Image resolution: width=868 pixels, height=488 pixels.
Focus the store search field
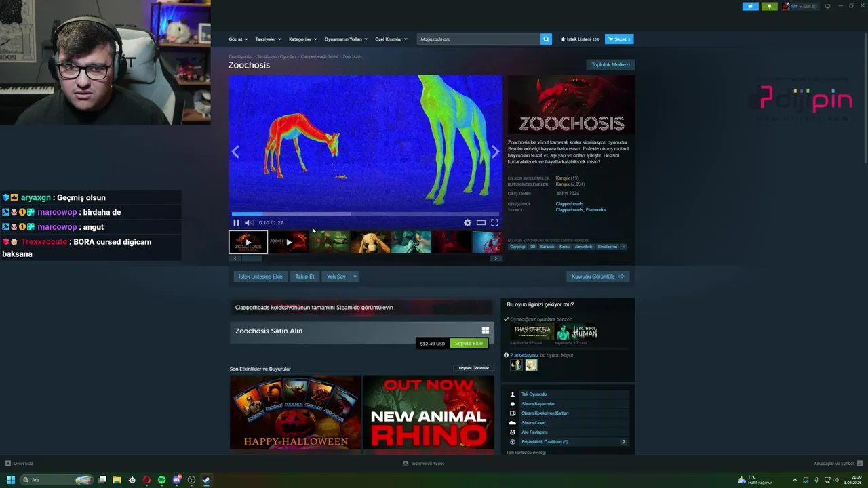click(x=479, y=39)
